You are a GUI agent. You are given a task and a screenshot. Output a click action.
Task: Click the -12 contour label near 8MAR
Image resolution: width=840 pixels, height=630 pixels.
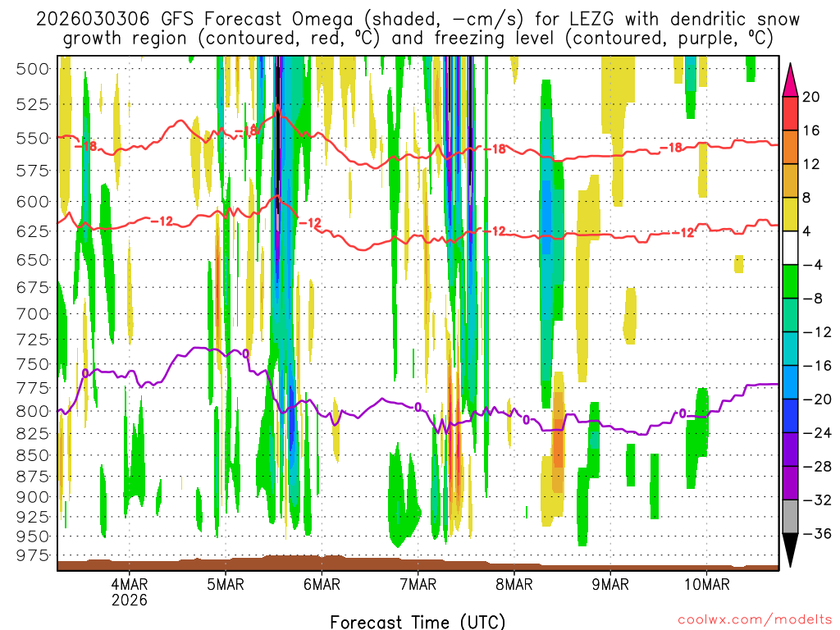[495, 231]
